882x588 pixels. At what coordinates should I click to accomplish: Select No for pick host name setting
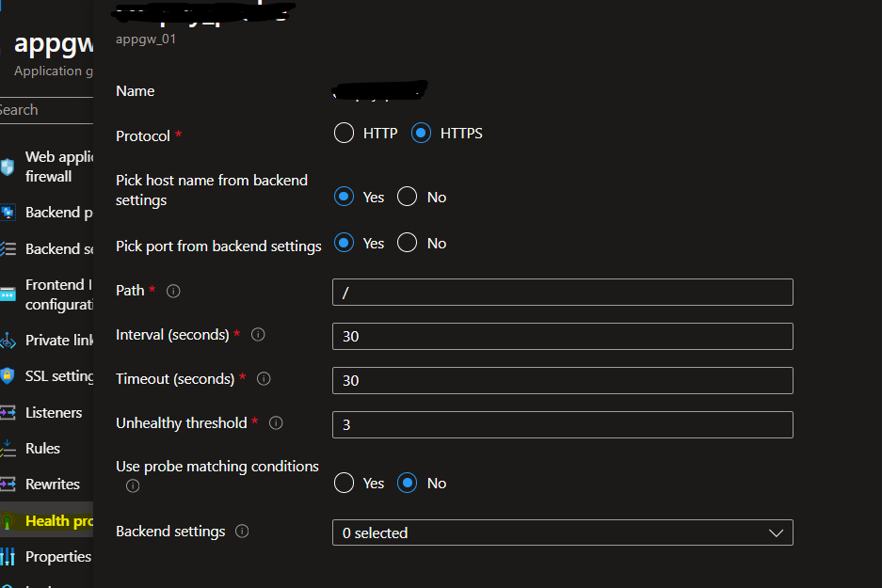[x=407, y=197]
